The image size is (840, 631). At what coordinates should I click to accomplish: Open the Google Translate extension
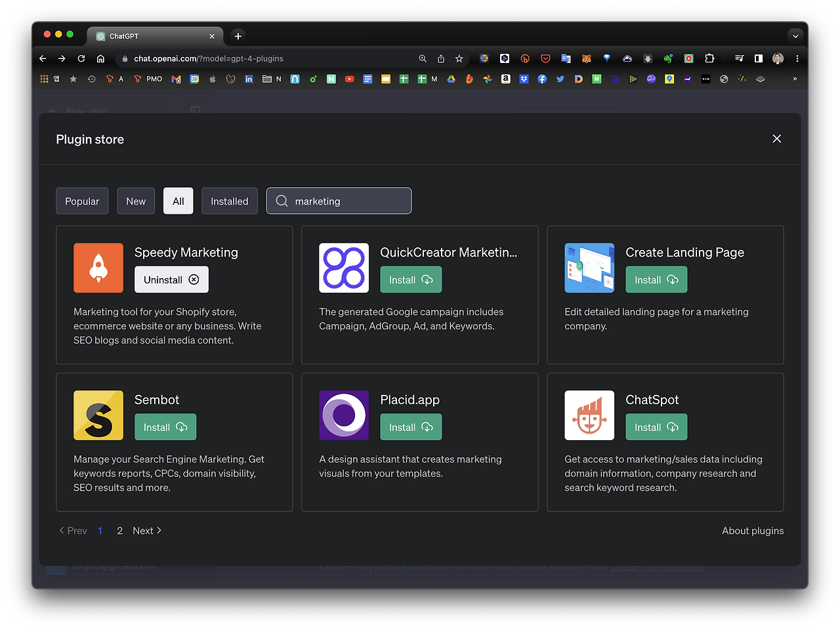coord(566,58)
